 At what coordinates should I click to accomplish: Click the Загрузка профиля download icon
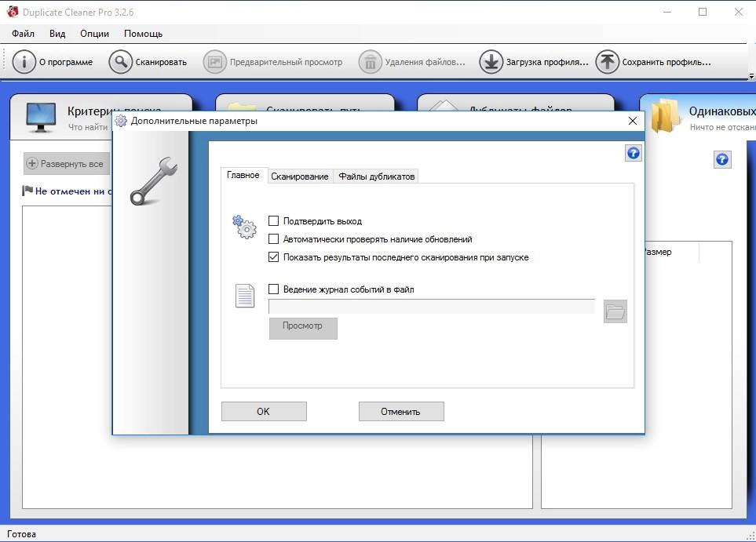coord(491,62)
